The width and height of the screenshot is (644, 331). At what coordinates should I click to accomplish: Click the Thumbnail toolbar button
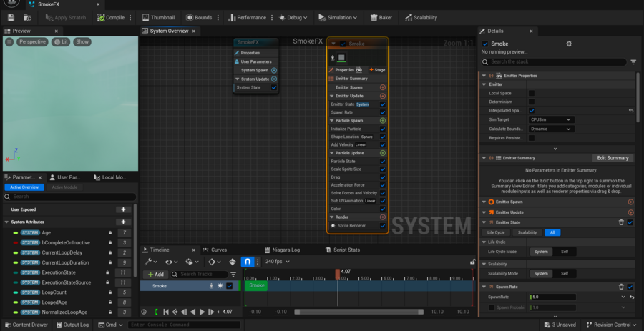click(x=159, y=18)
